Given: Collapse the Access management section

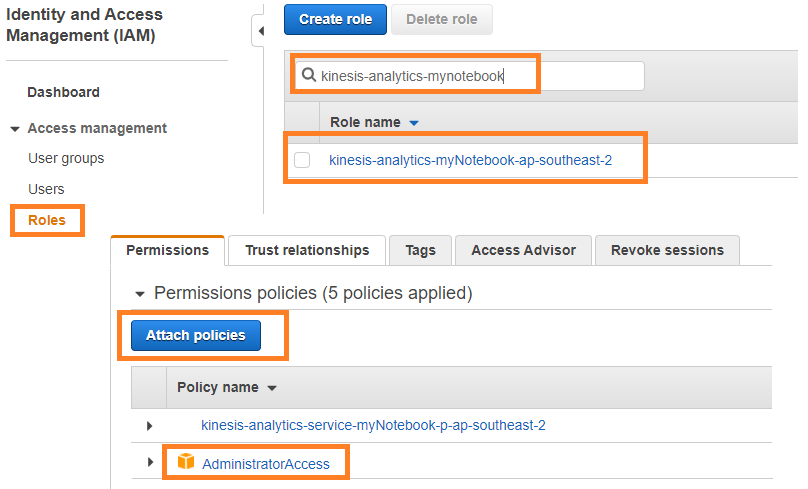Looking at the screenshot, I should pos(15,129).
